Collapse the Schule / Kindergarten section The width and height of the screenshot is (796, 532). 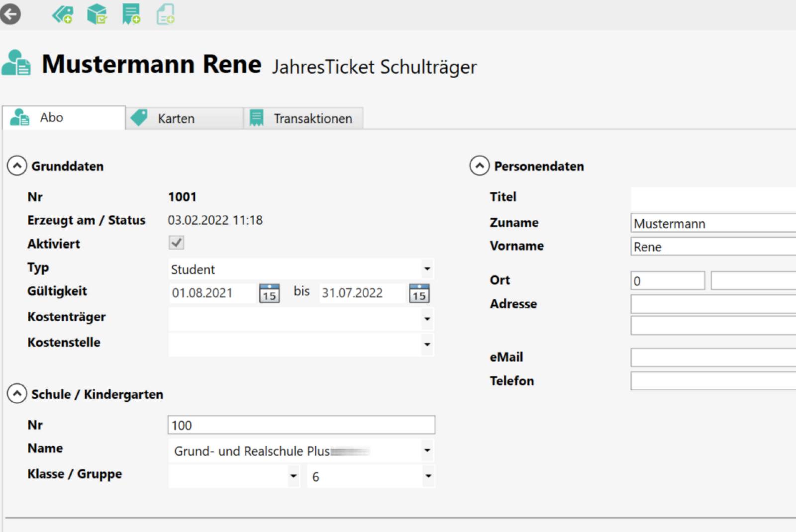click(17, 394)
